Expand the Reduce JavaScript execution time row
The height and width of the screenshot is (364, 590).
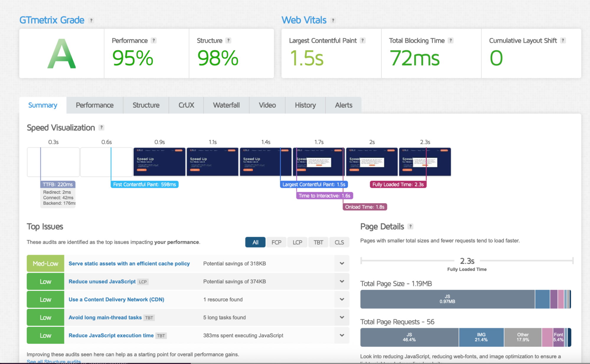tap(342, 335)
